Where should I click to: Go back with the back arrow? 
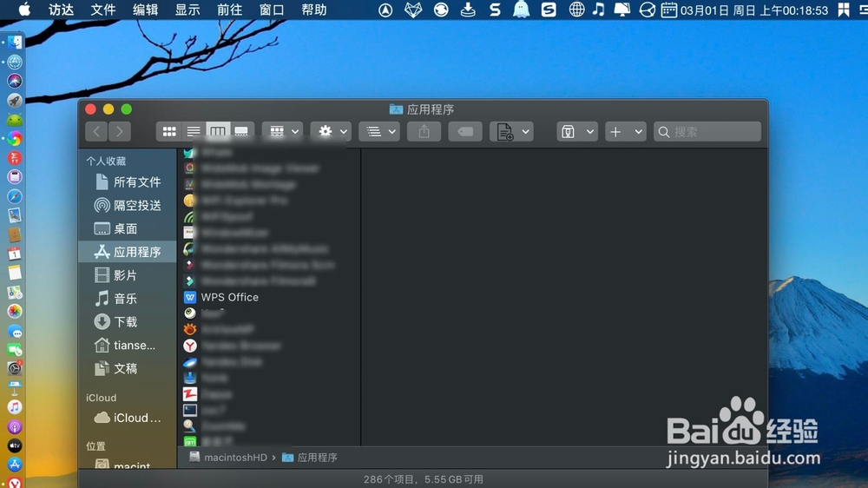(97, 132)
